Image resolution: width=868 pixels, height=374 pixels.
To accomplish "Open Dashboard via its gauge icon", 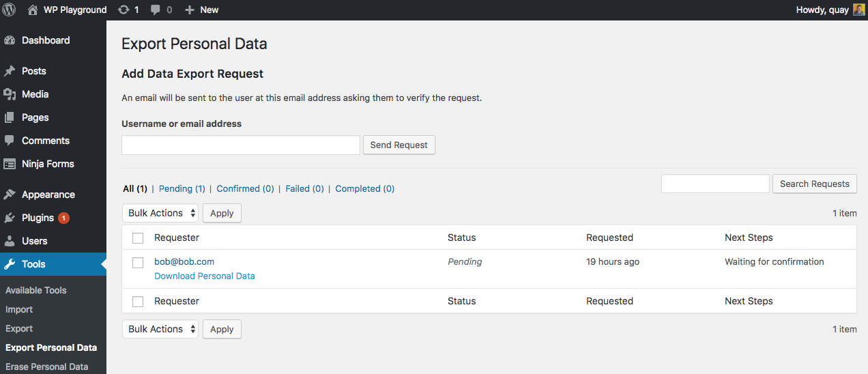I will tap(10, 40).
